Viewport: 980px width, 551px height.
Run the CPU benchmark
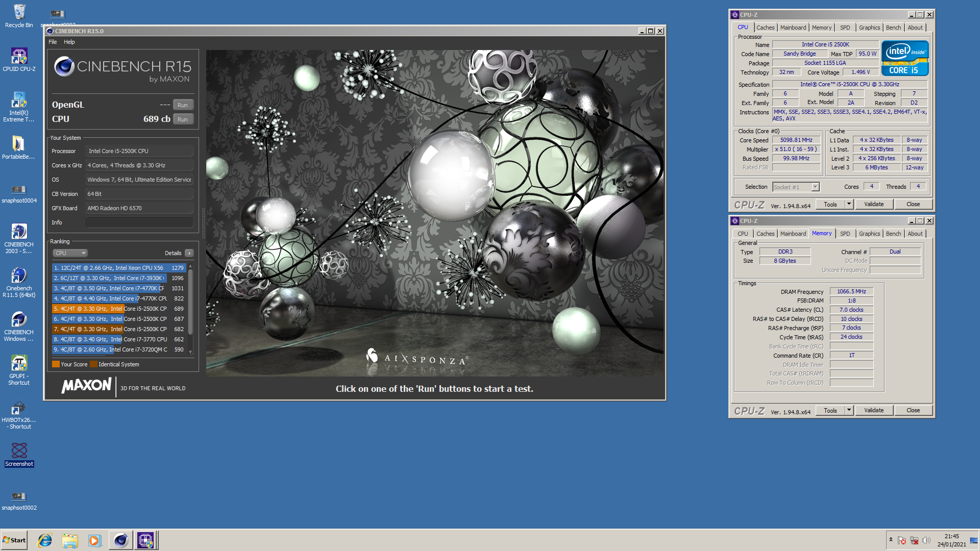pyautogui.click(x=183, y=119)
